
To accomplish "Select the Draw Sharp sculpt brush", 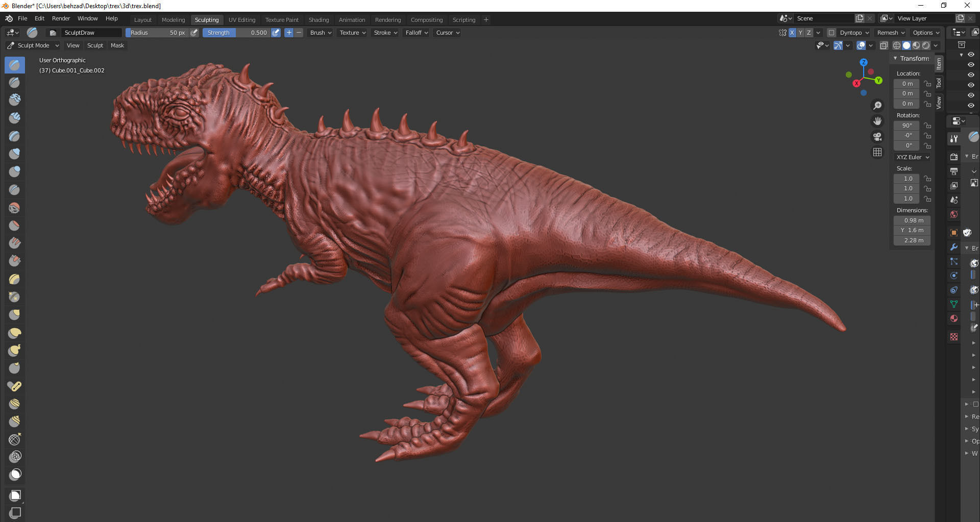I will tap(14, 82).
